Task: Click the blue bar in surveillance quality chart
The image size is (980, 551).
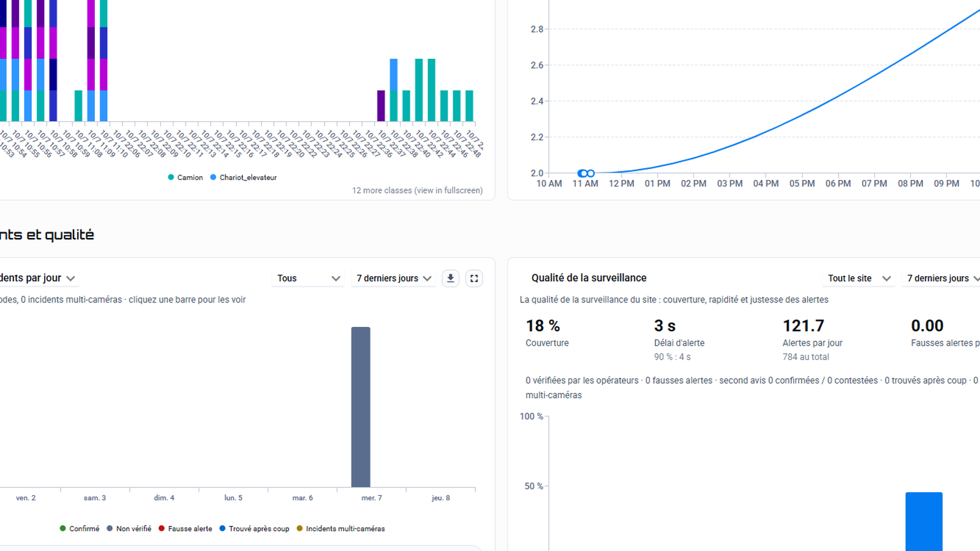Action: click(924, 522)
